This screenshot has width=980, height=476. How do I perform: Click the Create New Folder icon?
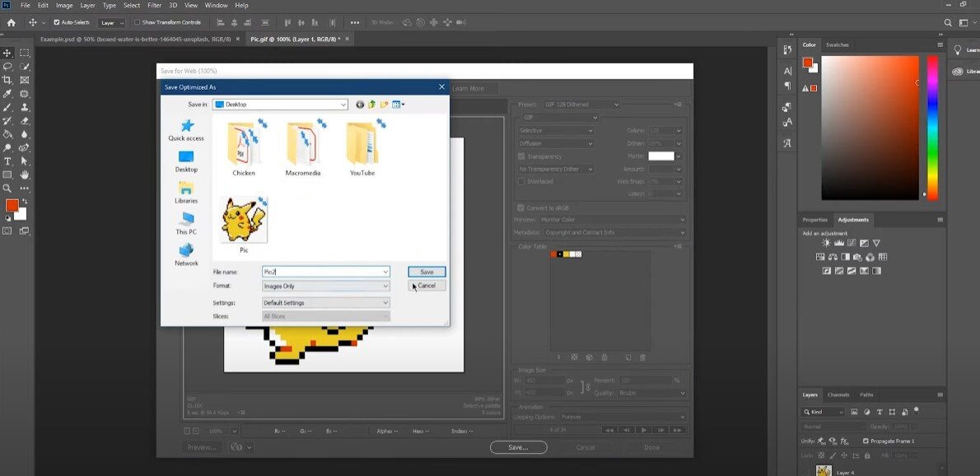pos(384,105)
